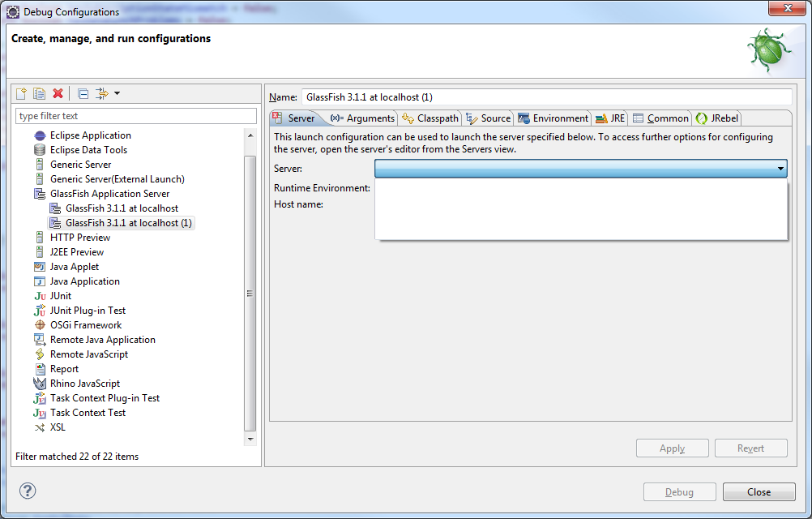812x519 pixels.
Task: Click the Eclipse Data Tools database icon
Action: click(40, 150)
